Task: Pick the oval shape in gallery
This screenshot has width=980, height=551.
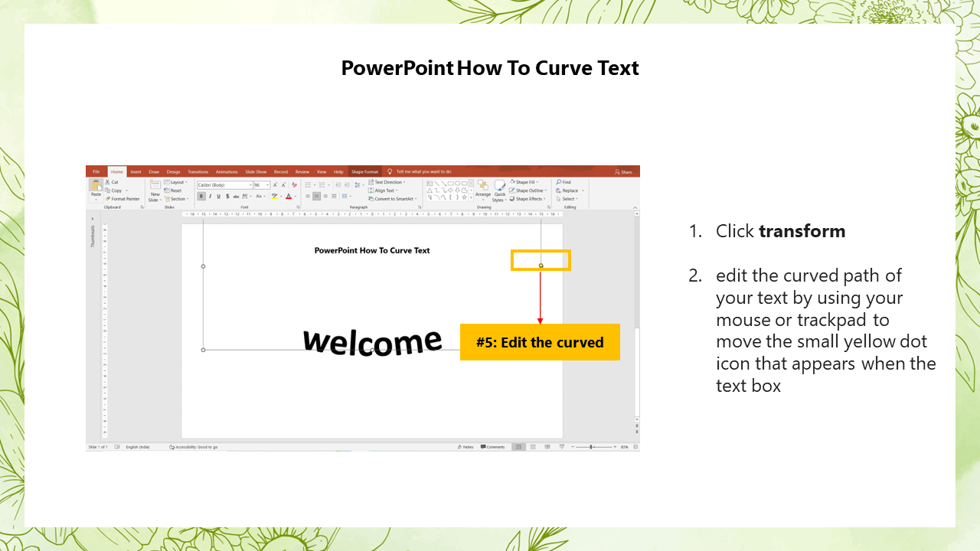Action: pyautogui.click(x=458, y=183)
